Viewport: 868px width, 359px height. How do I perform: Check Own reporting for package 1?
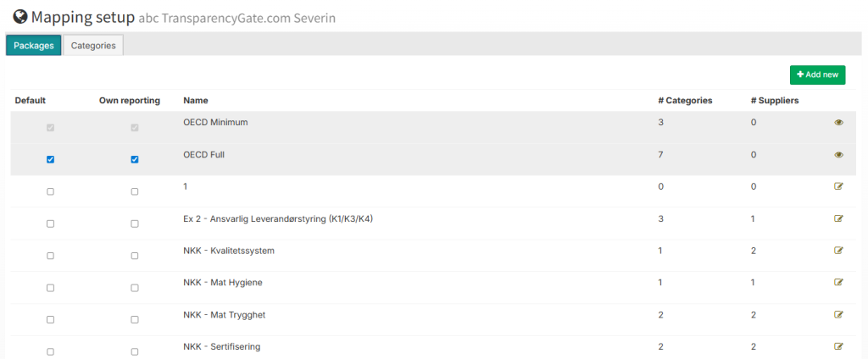click(x=135, y=192)
